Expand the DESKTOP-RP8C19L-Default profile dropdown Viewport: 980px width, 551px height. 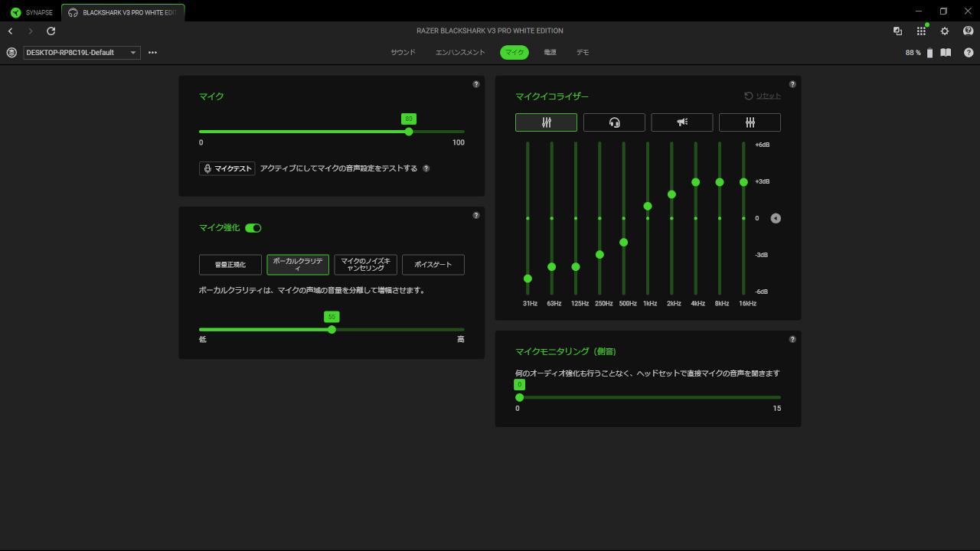pyautogui.click(x=82, y=53)
